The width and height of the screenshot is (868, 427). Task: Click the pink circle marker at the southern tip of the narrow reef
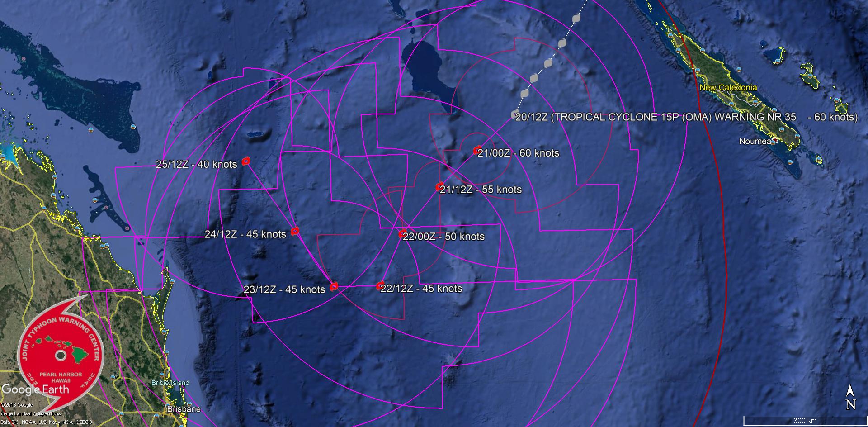(x=127, y=228)
